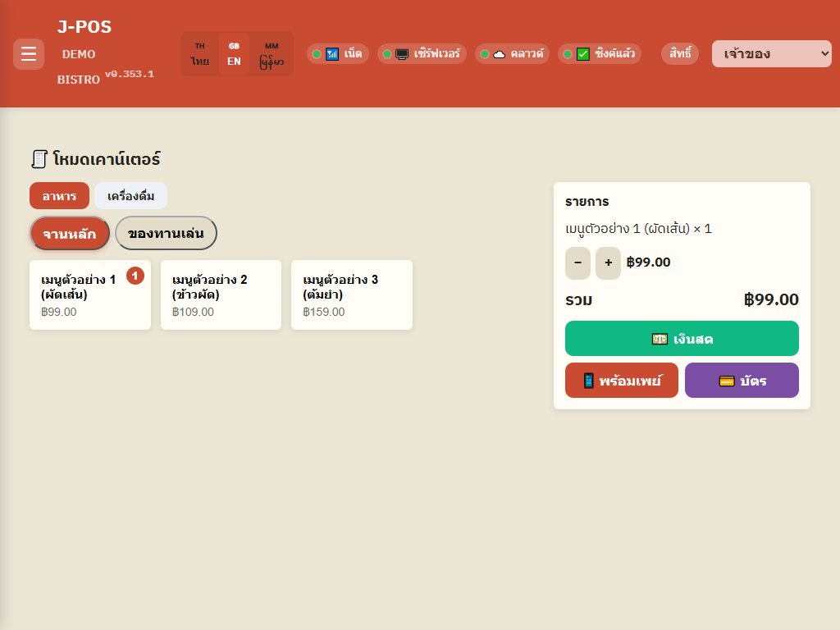The width and height of the screenshot is (840, 630).
Task: Click the รวม total amount ฿99.00
Action: [771, 299]
